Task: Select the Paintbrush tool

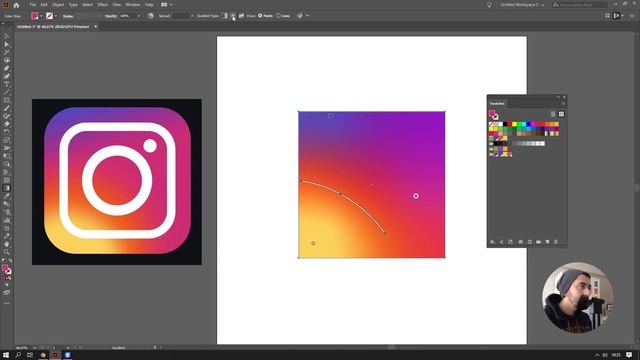Action: pyautogui.click(x=7, y=108)
